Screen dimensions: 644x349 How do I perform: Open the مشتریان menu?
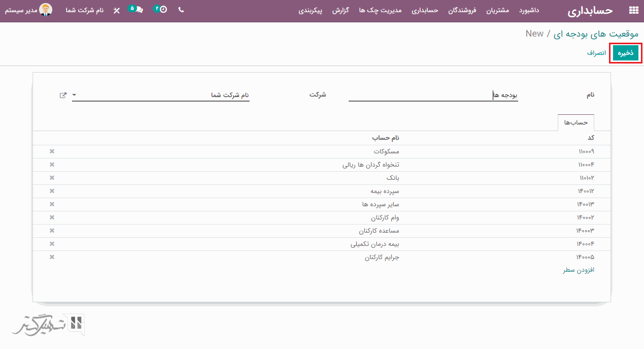(498, 10)
